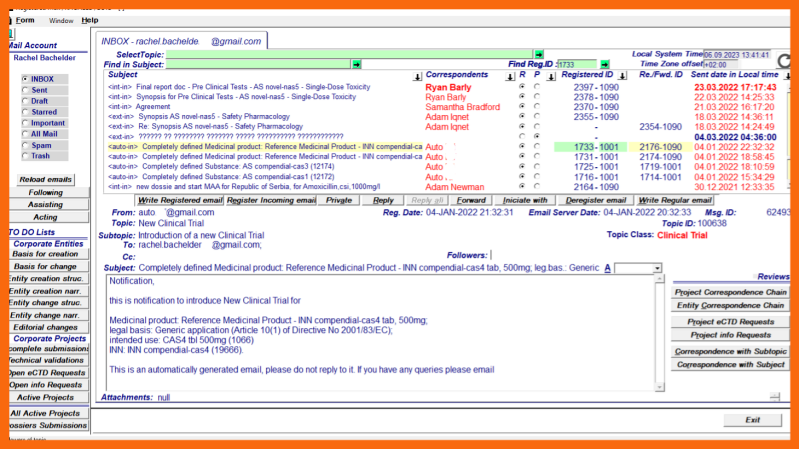This screenshot has height=449, width=799.
Task: Click into the Find Reg.ID input field
Action: click(576, 64)
